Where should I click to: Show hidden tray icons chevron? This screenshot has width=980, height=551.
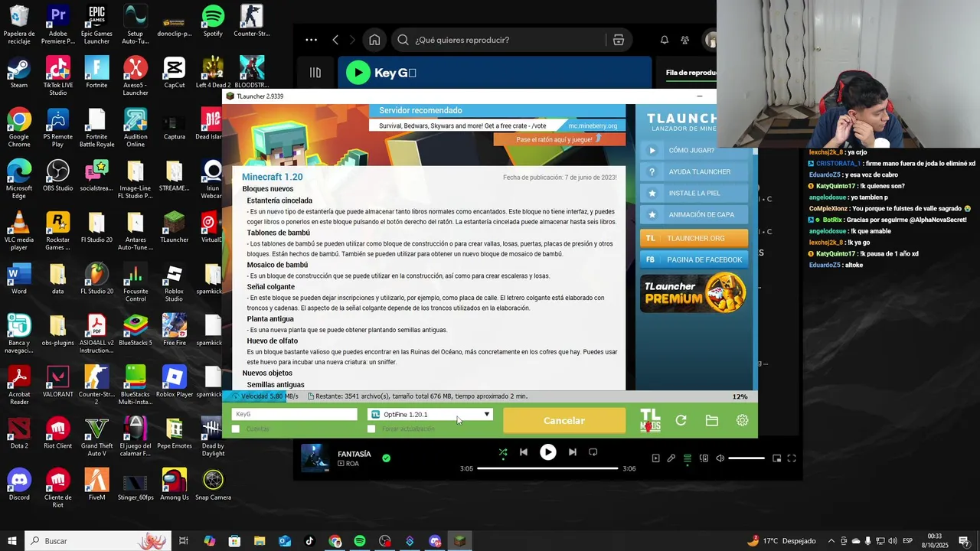click(x=831, y=541)
